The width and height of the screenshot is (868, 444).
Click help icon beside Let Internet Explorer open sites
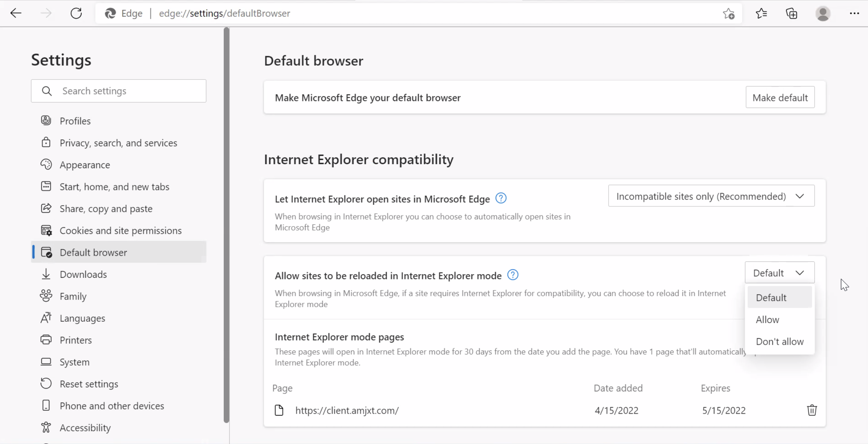[x=501, y=198]
